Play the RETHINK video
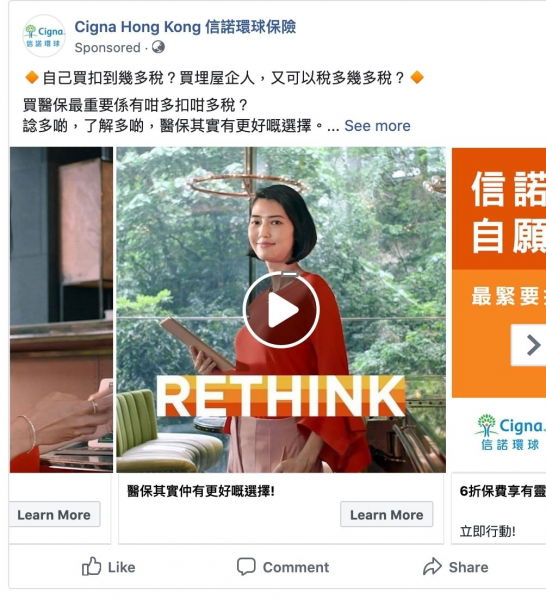Viewport: 546px width, 600px height. coord(281,310)
